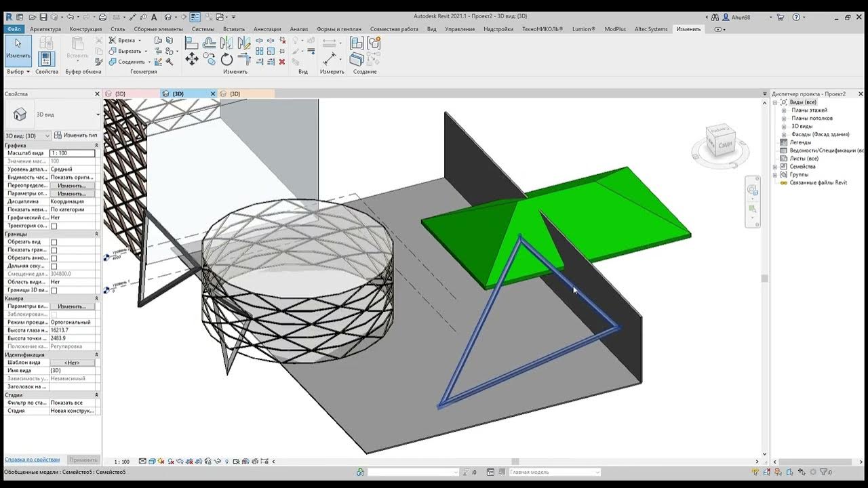Click the Save icon in quick access toolbar
The image size is (868, 488).
(x=43, y=17)
